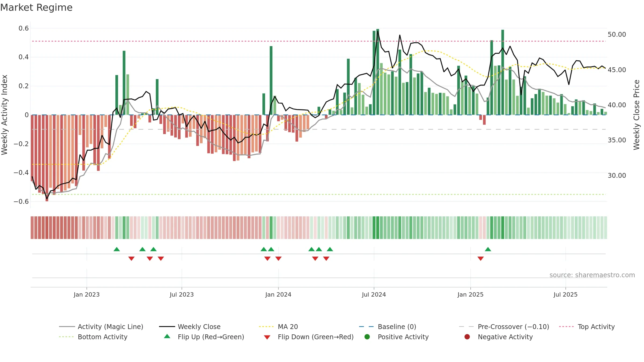Screen dimensions: 644x362
Task: Toggle the Flip Up (Red→Green) legend entry
Action: click(x=204, y=337)
